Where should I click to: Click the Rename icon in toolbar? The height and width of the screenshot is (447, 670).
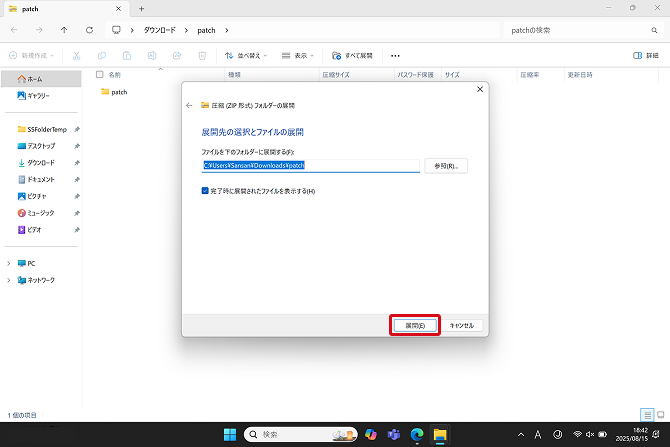coord(152,56)
